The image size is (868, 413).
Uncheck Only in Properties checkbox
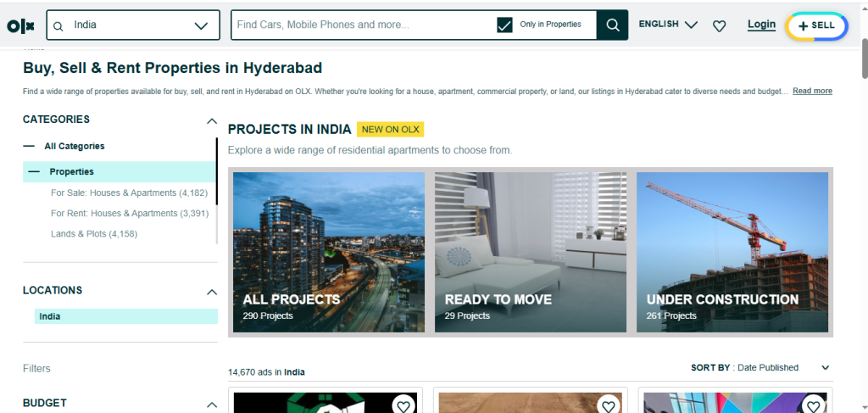click(x=504, y=25)
